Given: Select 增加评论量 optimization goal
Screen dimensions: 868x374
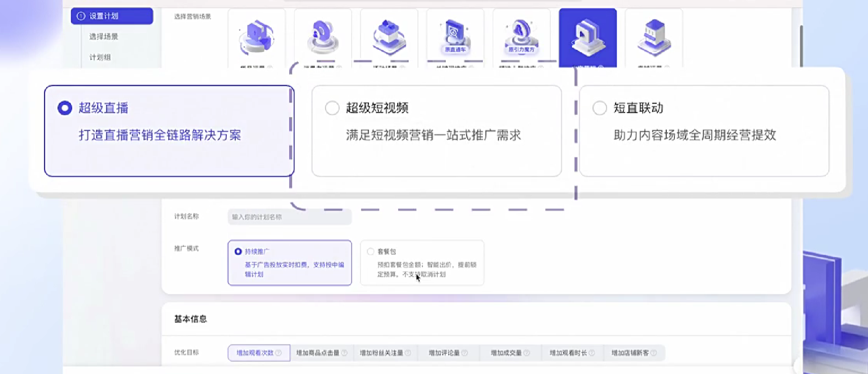Looking at the screenshot, I should pos(448,353).
